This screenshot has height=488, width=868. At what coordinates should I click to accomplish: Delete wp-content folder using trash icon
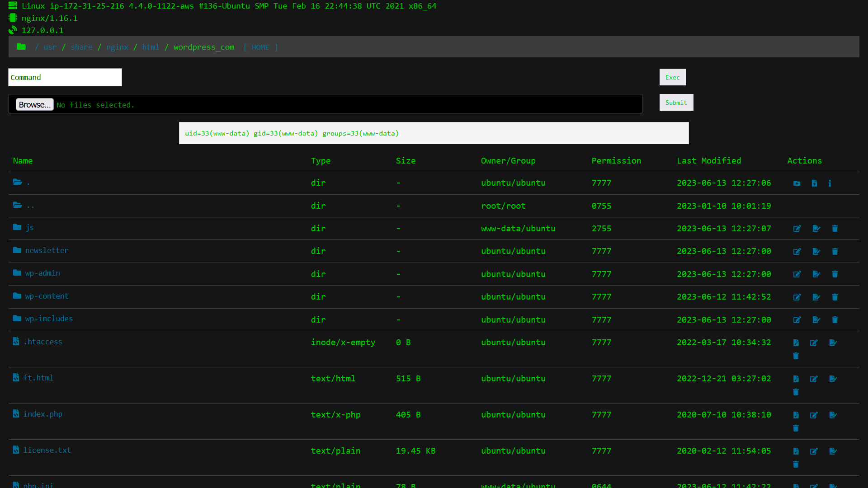835,297
